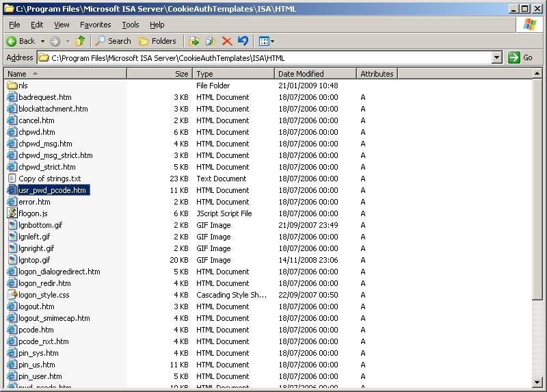The width and height of the screenshot is (547, 392).
Task: Select the flogon.js script icon
Action: [x=12, y=213]
